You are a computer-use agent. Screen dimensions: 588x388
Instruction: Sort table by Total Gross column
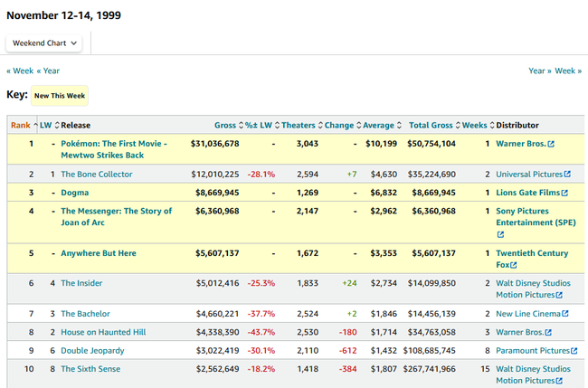(434, 125)
